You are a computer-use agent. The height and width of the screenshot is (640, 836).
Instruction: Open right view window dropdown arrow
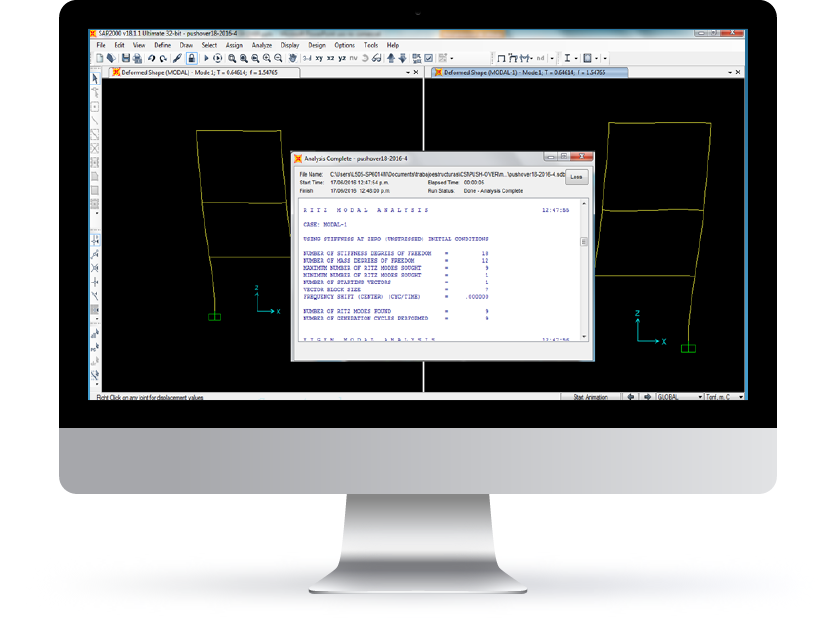tap(730, 73)
